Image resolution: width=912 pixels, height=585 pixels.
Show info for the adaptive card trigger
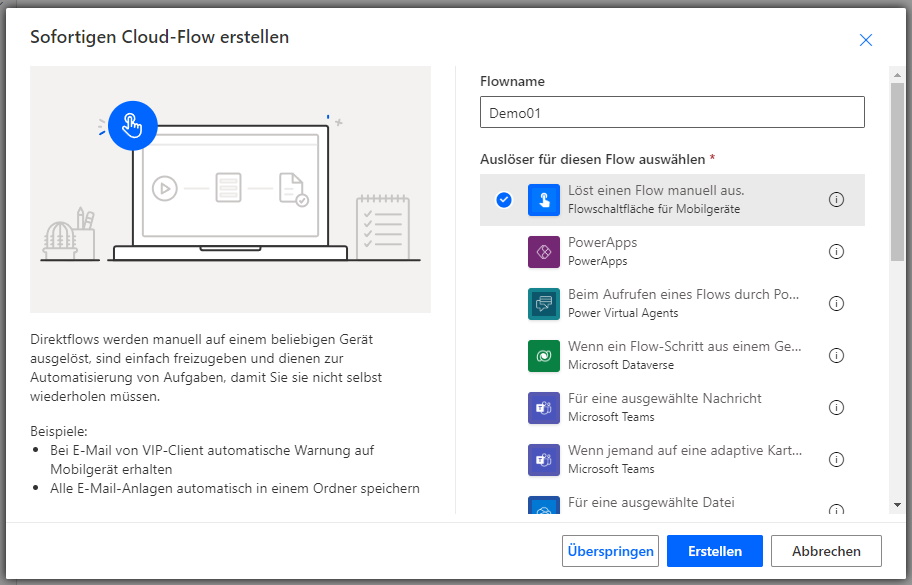836,460
